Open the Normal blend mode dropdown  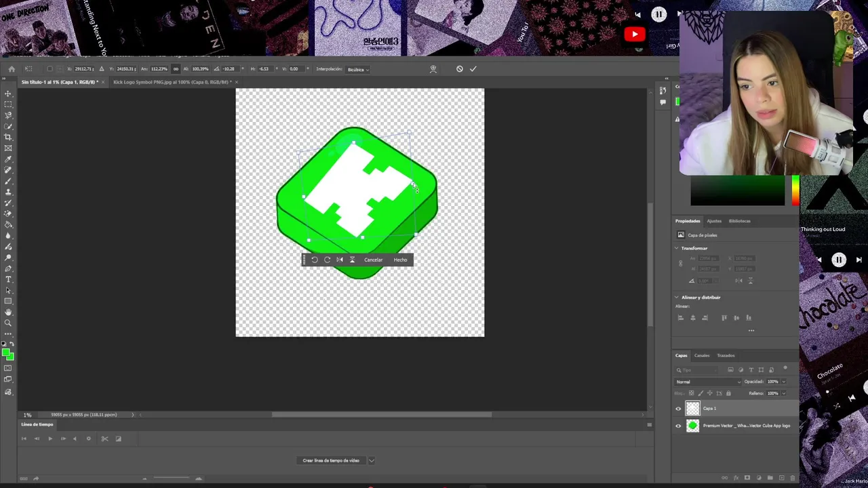pos(708,382)
